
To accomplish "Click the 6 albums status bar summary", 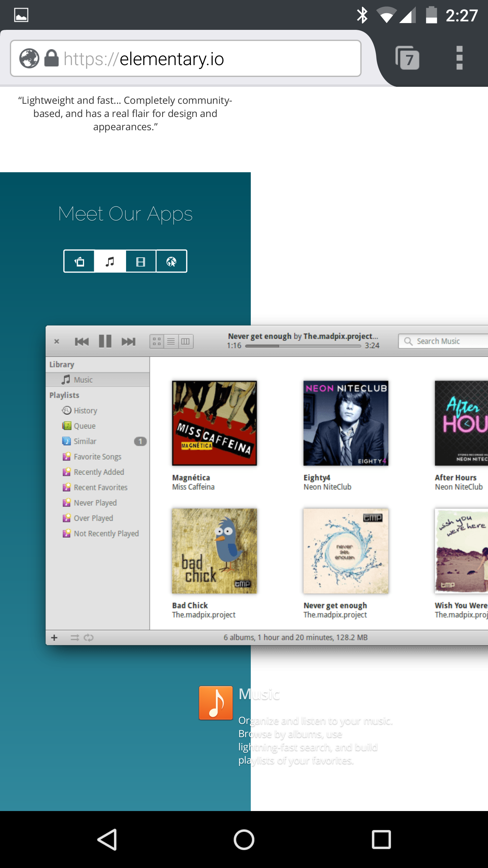I will (x=296, y=637).
